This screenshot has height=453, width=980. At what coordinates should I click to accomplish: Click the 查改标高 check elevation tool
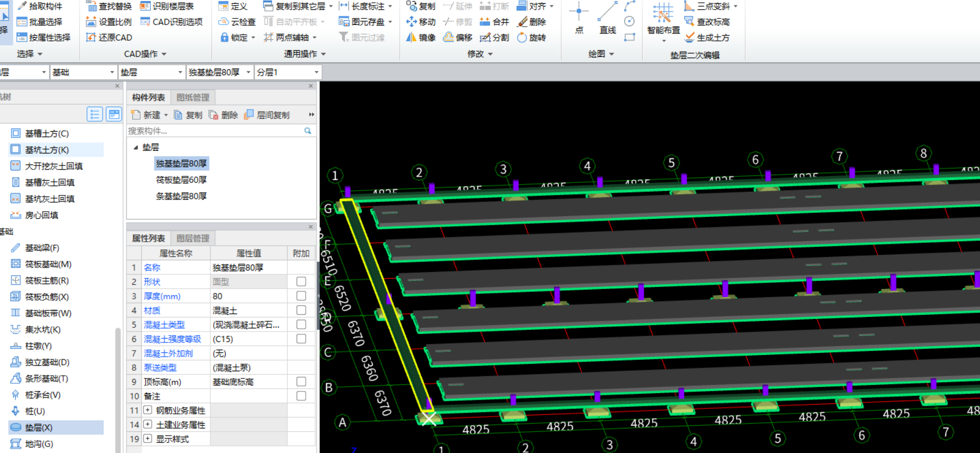707,22
